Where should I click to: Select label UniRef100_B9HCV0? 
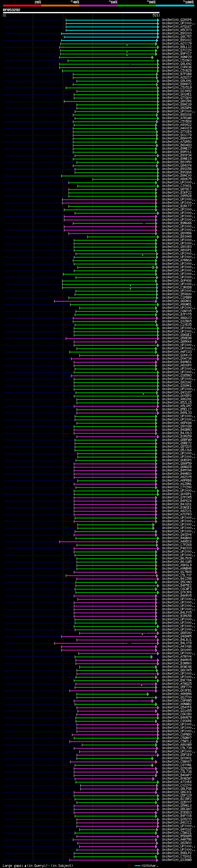pyautogui.click(x=177, y=176)
